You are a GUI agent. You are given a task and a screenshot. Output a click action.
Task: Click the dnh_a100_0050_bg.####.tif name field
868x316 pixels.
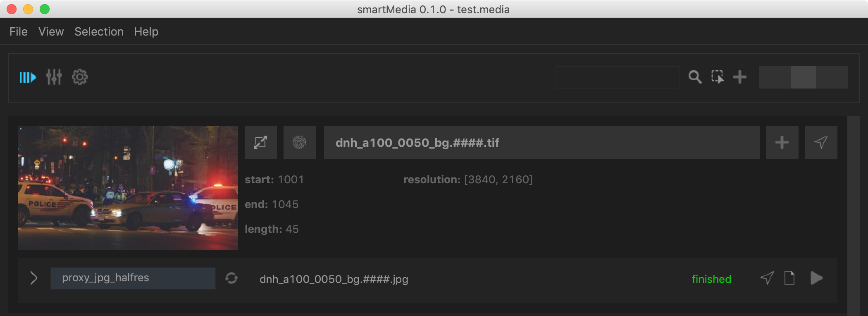(541, 142)
